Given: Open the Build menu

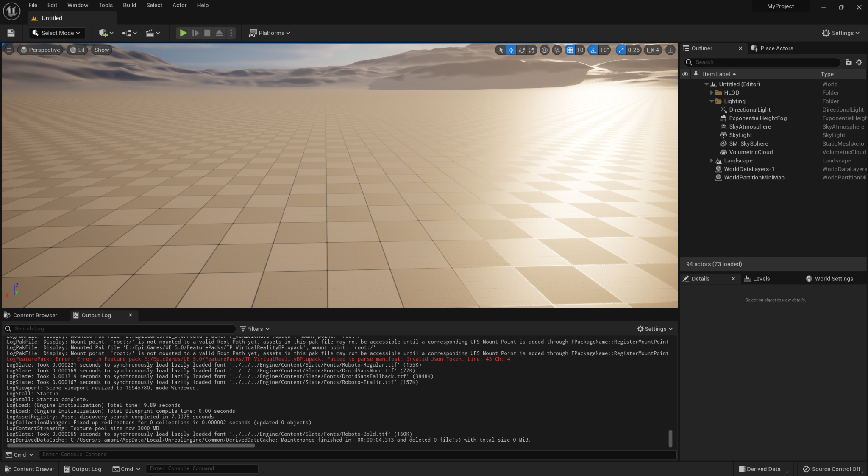Looking at the screenshot, I should tap(129, 5).
